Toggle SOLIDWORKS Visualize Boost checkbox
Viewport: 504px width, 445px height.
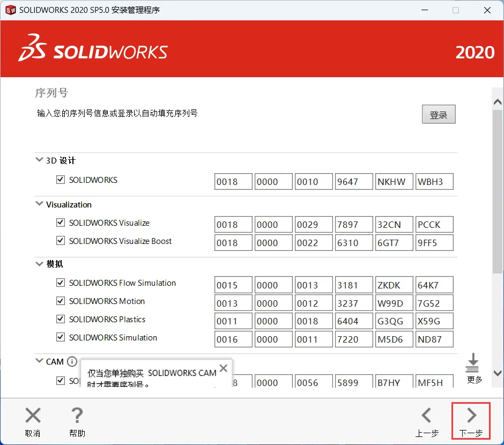pos(61,241)
